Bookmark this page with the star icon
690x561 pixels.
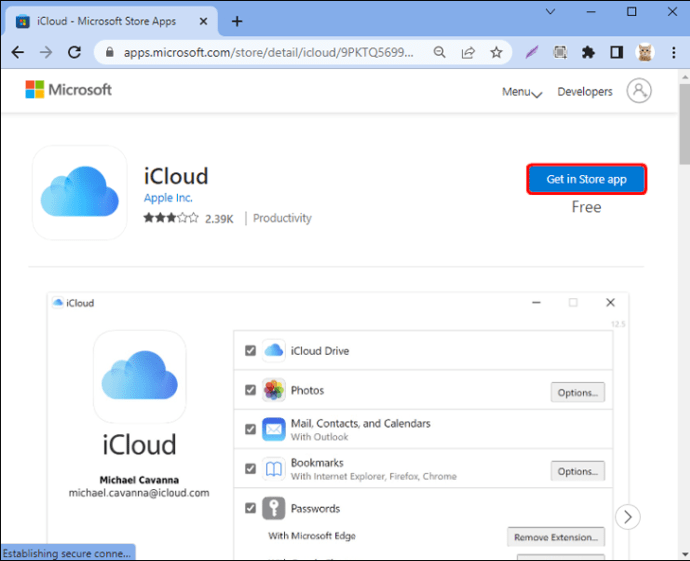tap(496, 52)
